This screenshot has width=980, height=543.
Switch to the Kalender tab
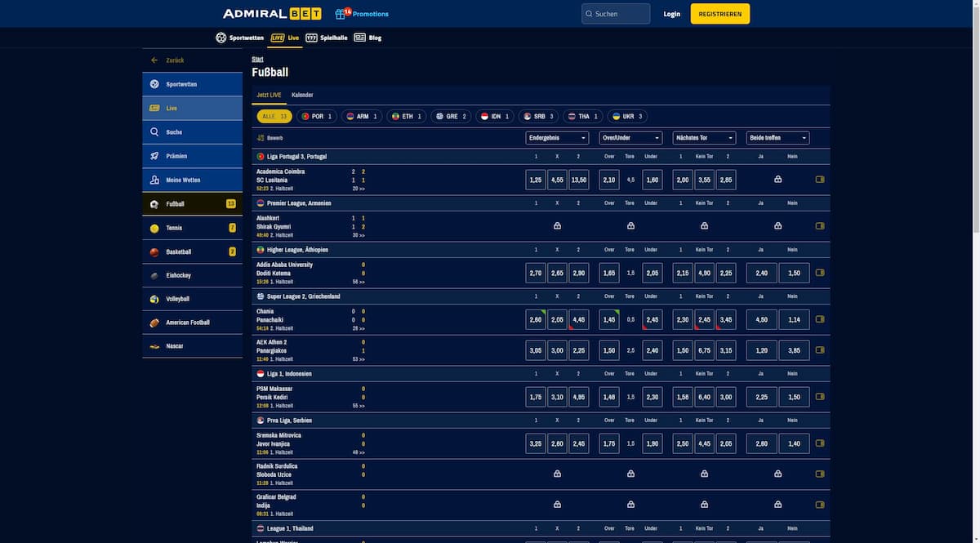pos(302,96)
